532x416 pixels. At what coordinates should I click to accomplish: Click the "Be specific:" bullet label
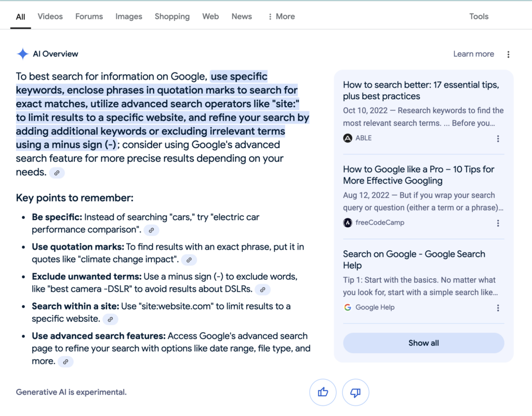[57, 217]
